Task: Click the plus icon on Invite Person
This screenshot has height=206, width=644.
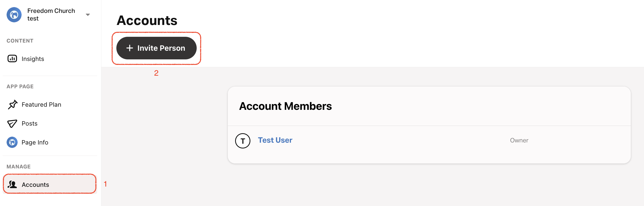Action: pos(130,48)
